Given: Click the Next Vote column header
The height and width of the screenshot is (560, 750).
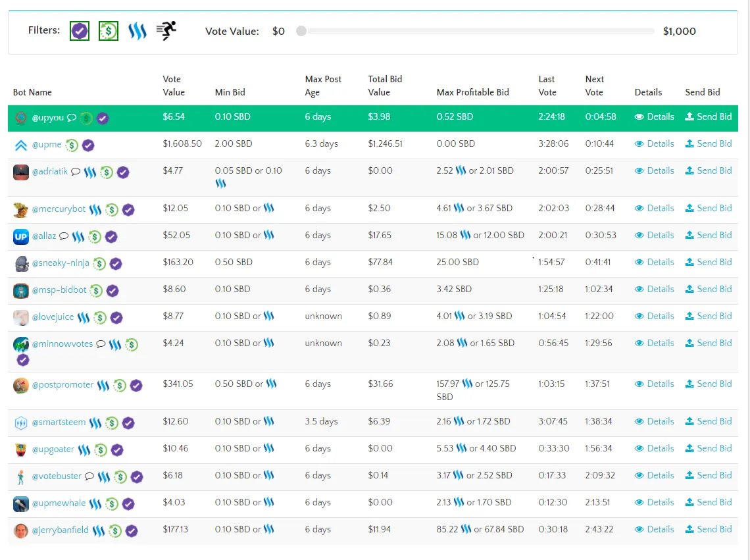Looking at the screenshot, I should point(594,86).
